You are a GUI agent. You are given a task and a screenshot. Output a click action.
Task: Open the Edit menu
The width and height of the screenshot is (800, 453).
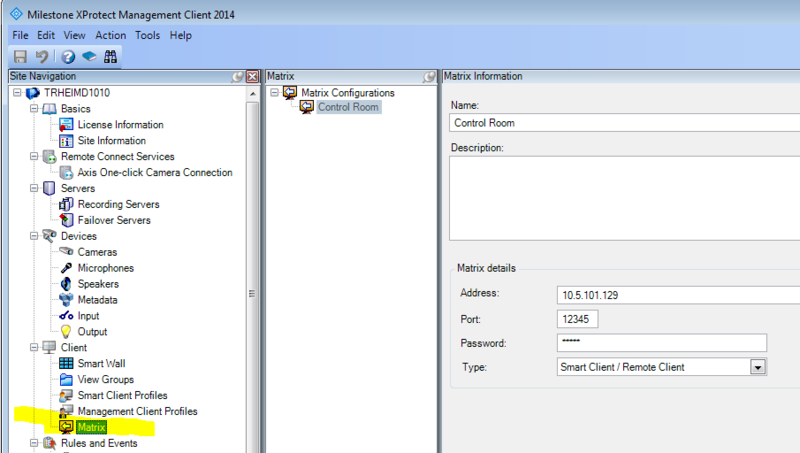45,35
